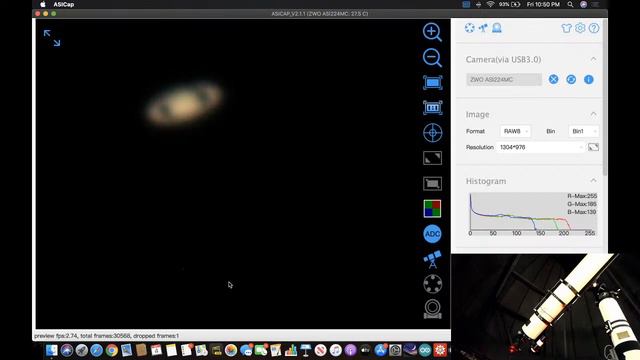Viewport: 640px width, 360px height.
Task: Open Safari from the Dock
Action: tap(96, 350)
